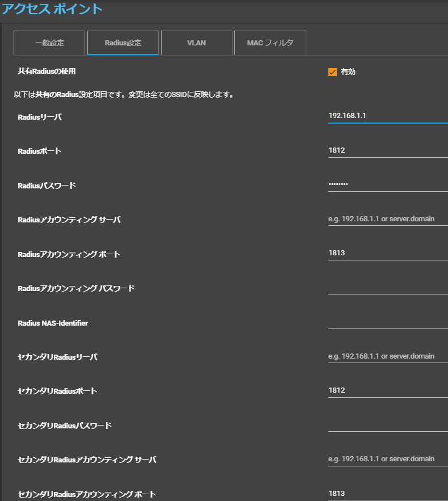The height and width of the screenshot is (501, 448).
Task: Switch to the 一般設定 tab
Action: 49,43
